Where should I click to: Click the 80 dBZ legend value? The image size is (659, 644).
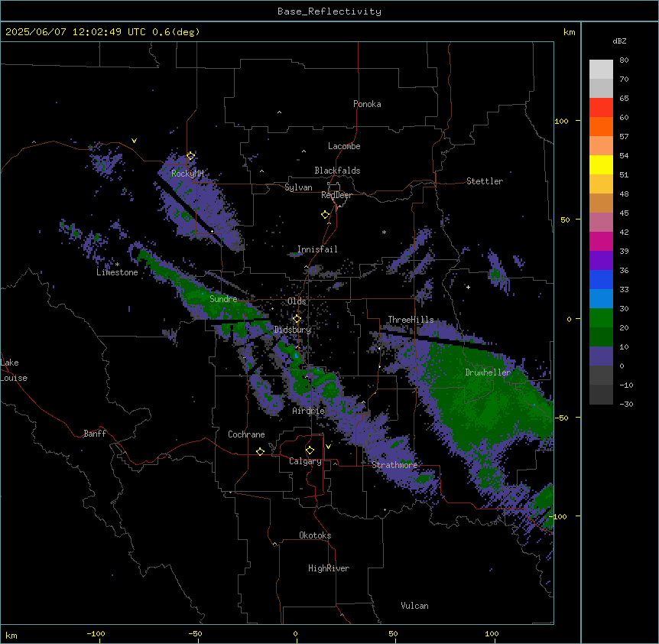[x=624, y=60]
